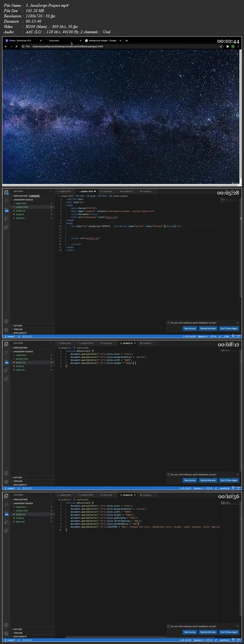Click HTML language mode in status bar
Viewport: 244px width, 644px height.
tap(227, 336)
